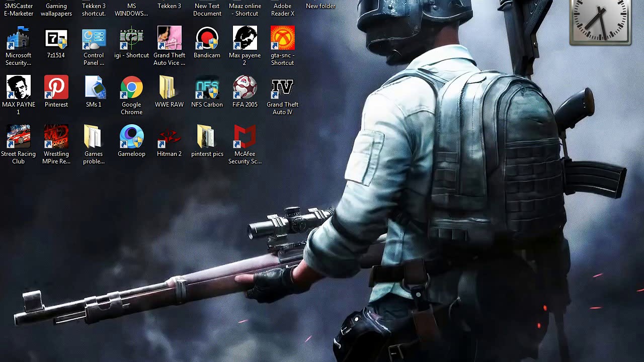Open the Games problem folder
The height and width of the screenshot is (362, 644).
tap(94, 137)
